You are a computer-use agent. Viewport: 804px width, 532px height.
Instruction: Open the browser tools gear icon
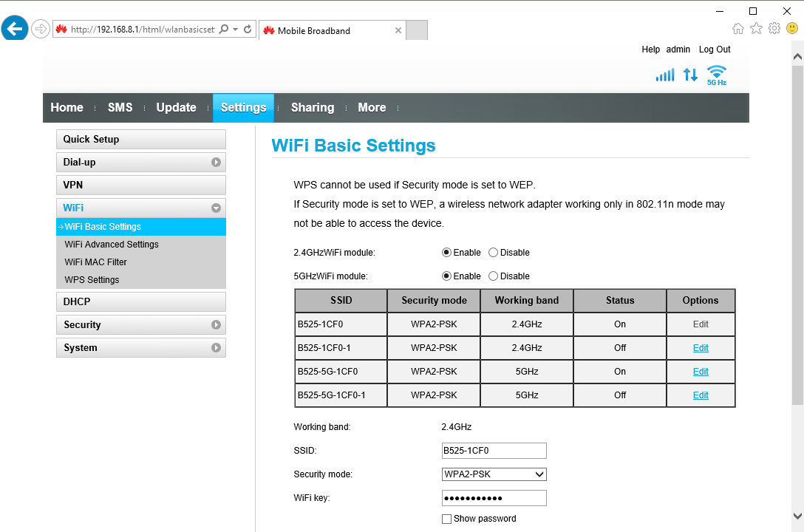click(774, 29)
